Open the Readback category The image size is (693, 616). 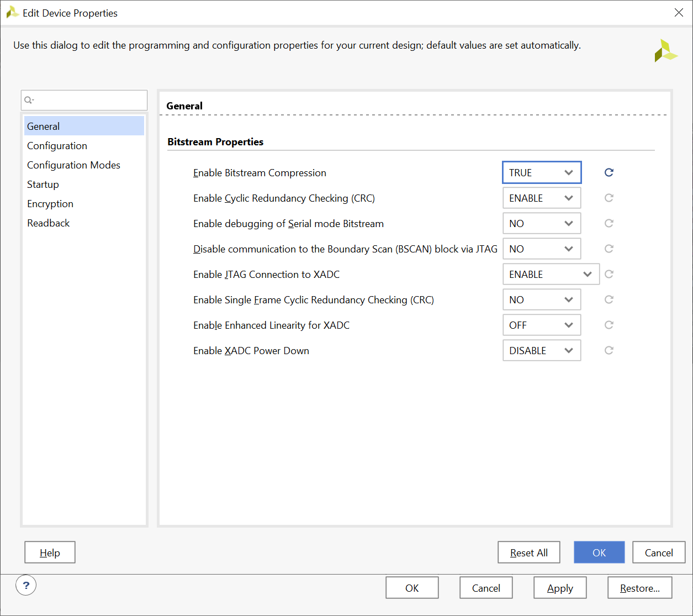(x=84, y=223)
